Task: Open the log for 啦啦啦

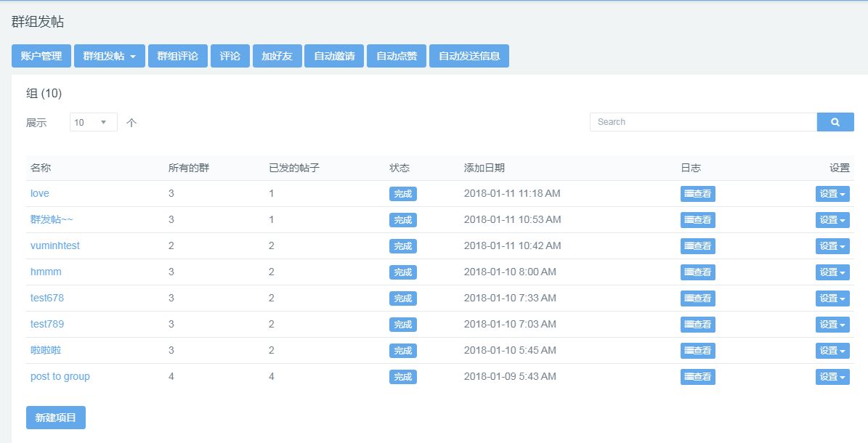Action: point(697,351)
